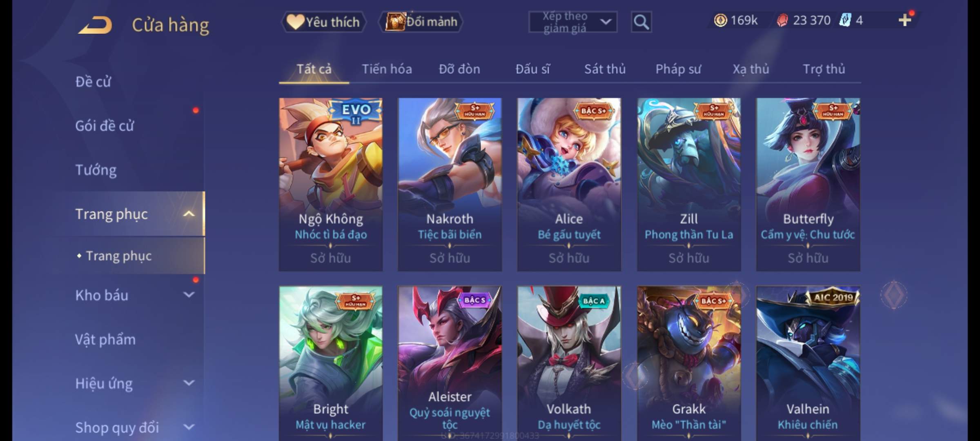This screenshot has width=980, height=441.
Task: Expand the Kho báu section
Action: pyautogui.click(x=189, y=295)
